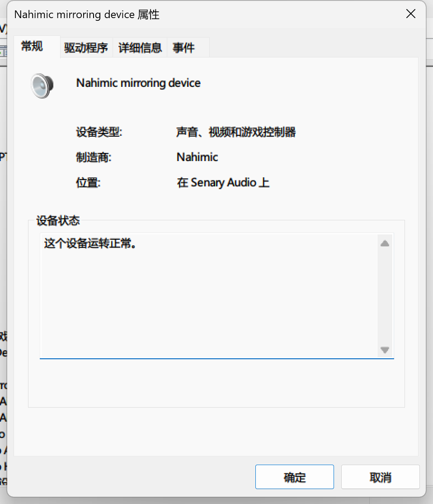Click the down arrow below the status scrollbar

coord(385,350)
